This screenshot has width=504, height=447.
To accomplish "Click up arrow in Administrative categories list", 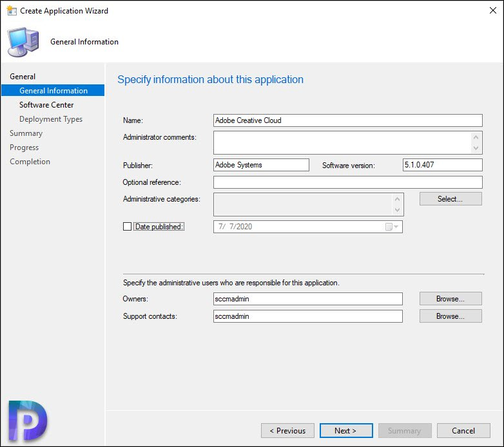I will pyautogui.click(x=397, y=199).
